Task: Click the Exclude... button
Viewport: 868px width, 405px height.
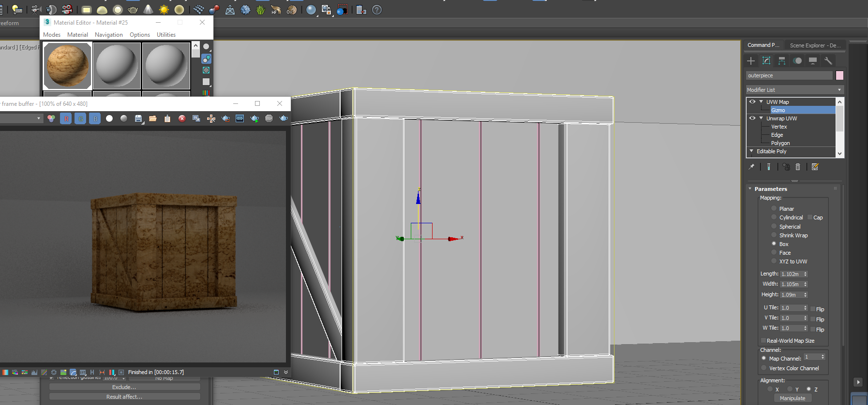Action: point(124,387)
